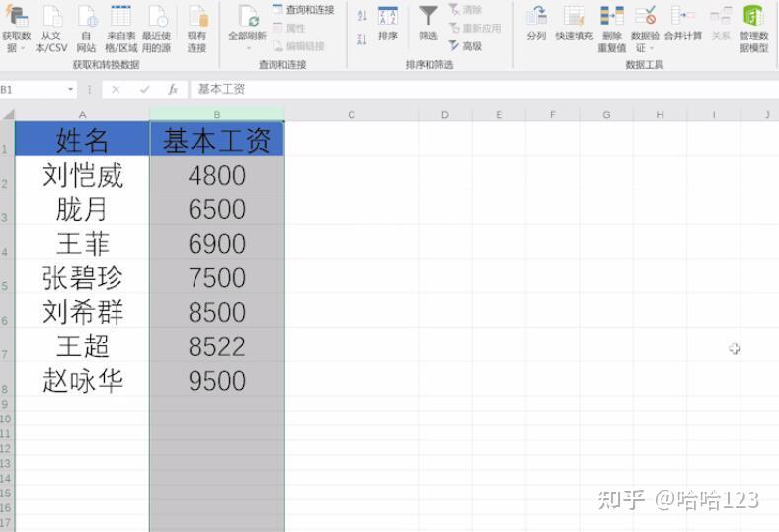This screenshot has height=532, width=779.
Task: Click the 高级 filter button
Action: point(465,46)
